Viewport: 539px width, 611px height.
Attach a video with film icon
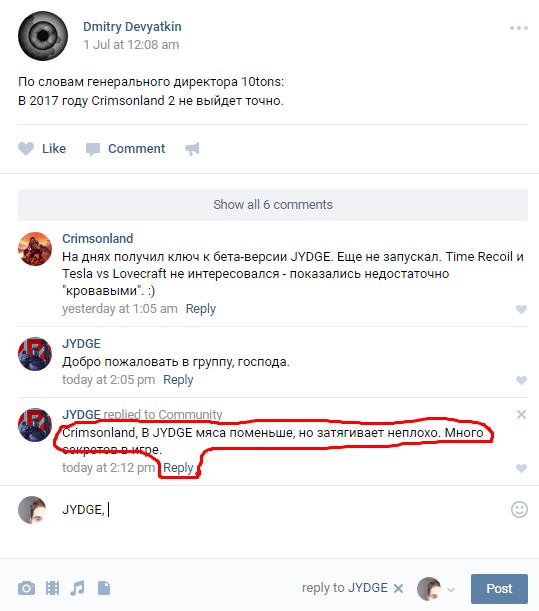52,588
